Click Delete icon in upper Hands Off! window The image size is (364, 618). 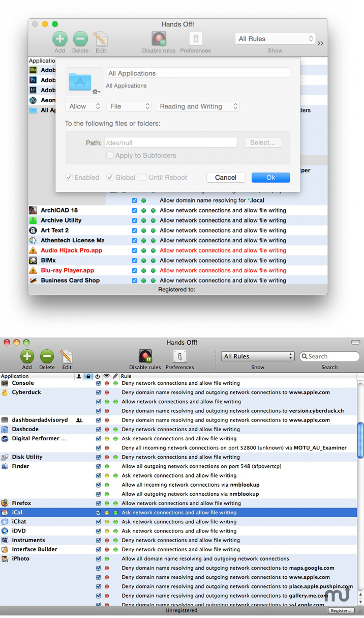(x=80, y=39)
